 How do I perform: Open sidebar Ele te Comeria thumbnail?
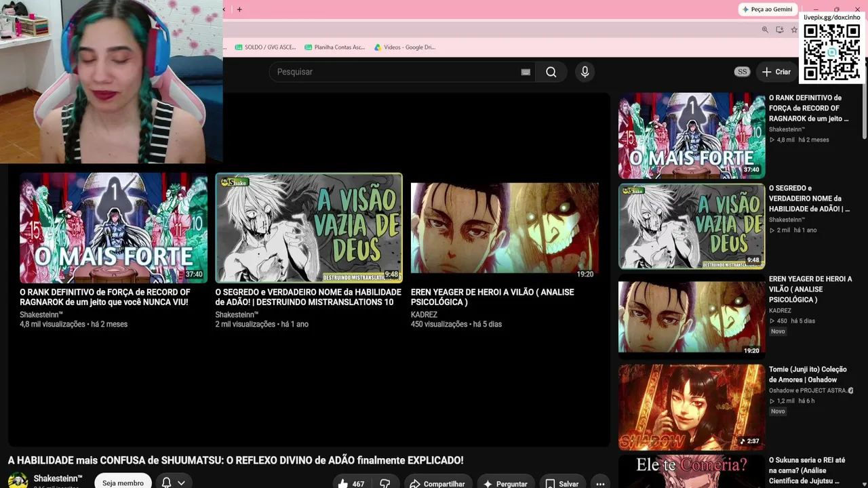[x=692, y=472]
